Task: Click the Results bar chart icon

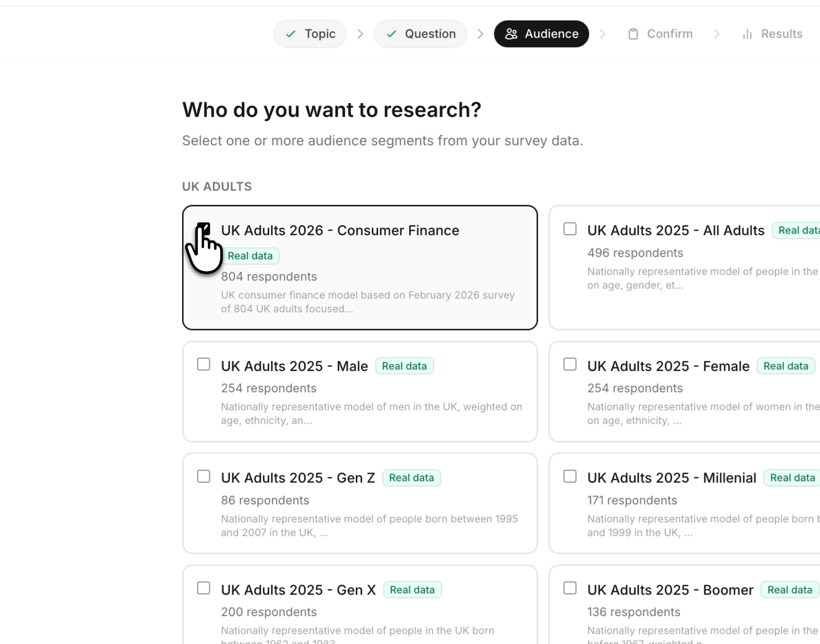Action: point(747,34)
